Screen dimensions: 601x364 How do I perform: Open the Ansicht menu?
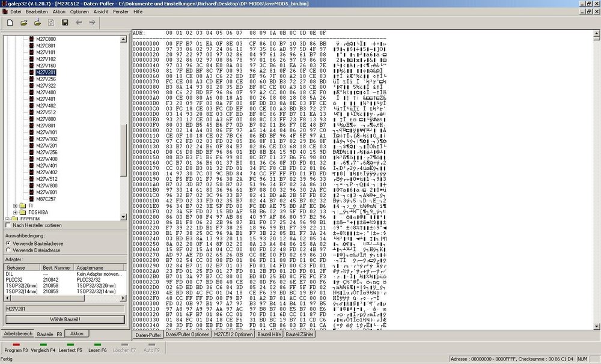point(101,12)
